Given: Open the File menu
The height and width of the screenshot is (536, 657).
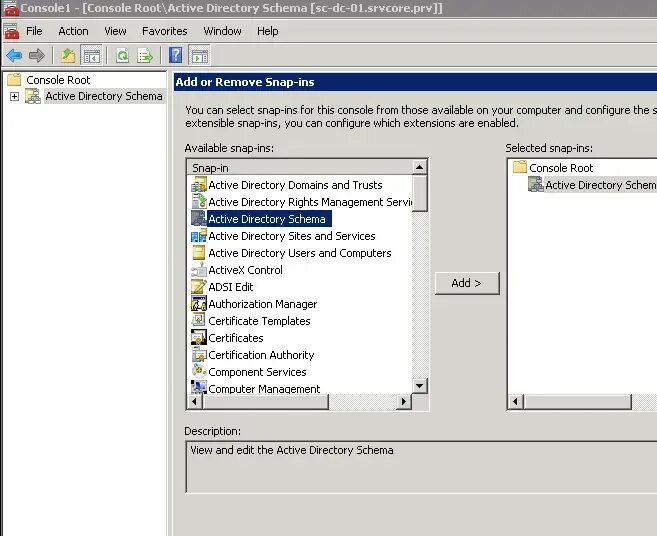Looking at the screenshot, I should [x=34, y=31].
